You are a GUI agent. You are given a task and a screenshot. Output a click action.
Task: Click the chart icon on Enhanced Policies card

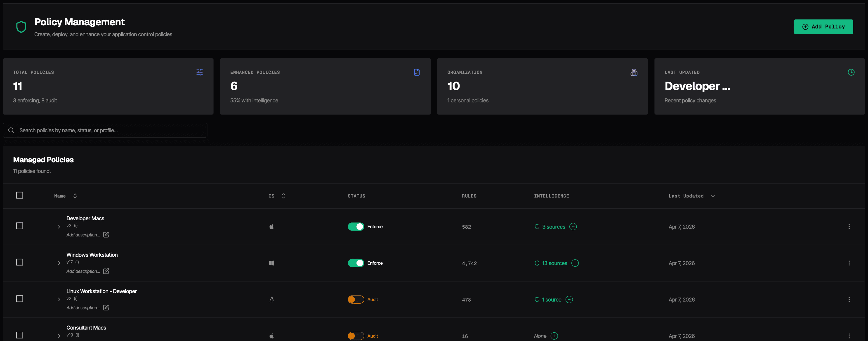(x=417, y=72)
